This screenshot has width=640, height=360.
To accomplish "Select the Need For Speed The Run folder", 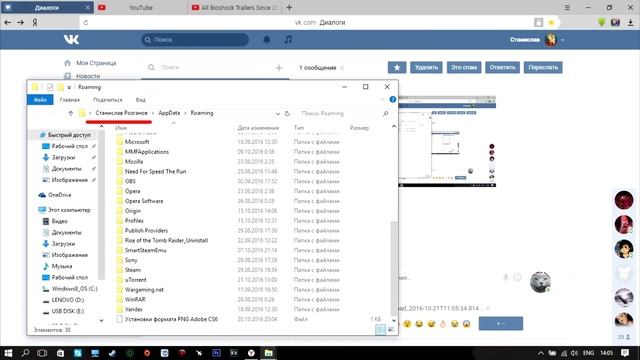I will click(155, 171).
